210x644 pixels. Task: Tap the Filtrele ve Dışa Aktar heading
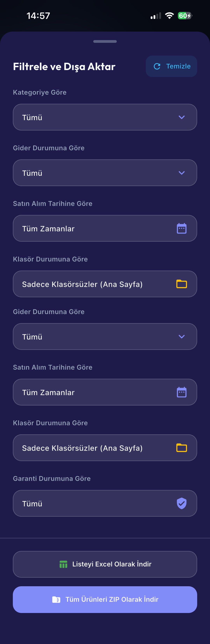(64, 66)
